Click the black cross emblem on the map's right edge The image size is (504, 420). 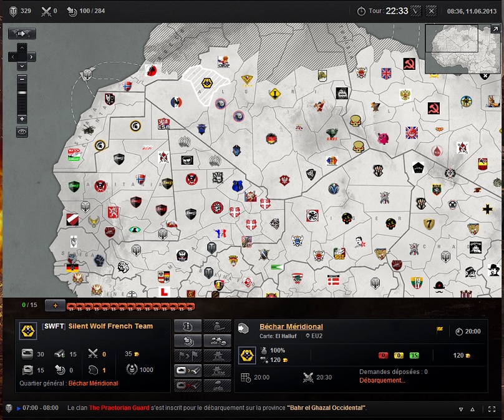(x=487, y=209)
